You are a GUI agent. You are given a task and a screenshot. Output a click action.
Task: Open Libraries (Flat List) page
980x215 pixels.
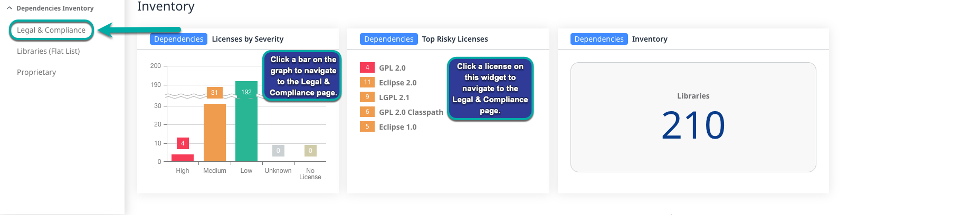49,51
